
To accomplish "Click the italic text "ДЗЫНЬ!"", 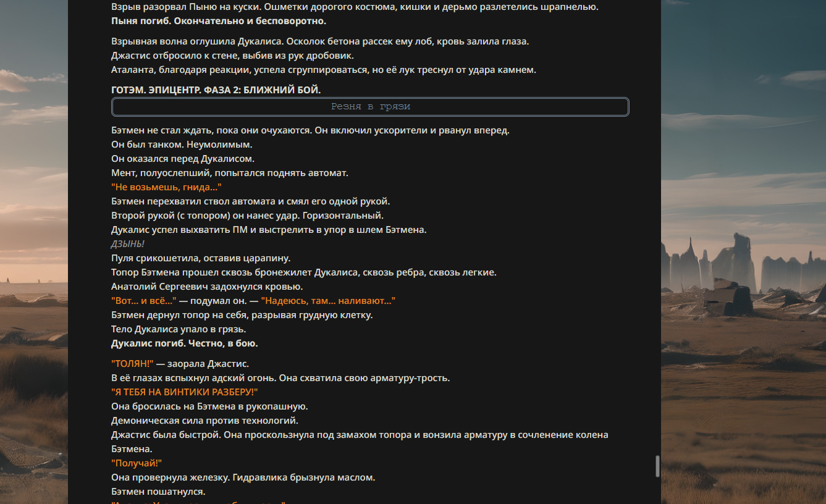I will tap(128, 244).
